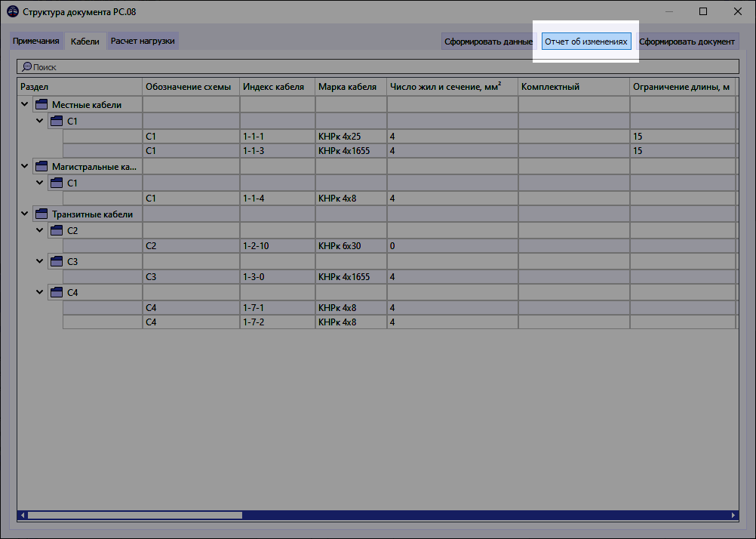This screenshot has width=756, height=539.
Task: Switch to the Примечания tab
Action: [x=35, y=42]
